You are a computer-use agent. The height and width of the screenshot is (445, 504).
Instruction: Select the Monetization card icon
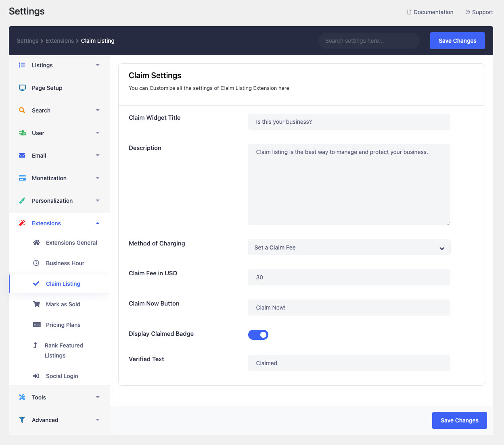click(x=22, y=178)
